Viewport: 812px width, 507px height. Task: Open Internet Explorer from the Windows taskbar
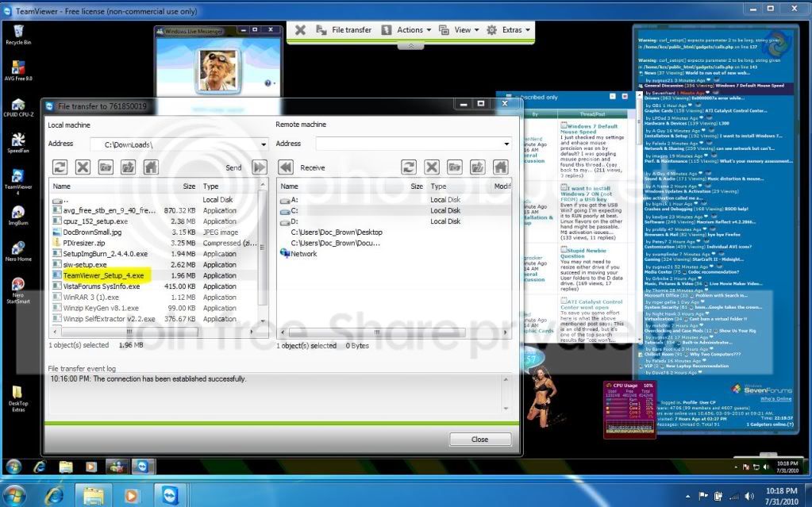[54, 496]
